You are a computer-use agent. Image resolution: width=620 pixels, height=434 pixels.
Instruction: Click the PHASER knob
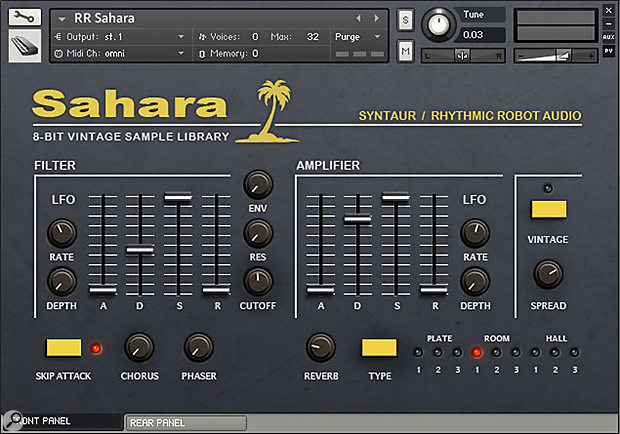pos(198,348)
